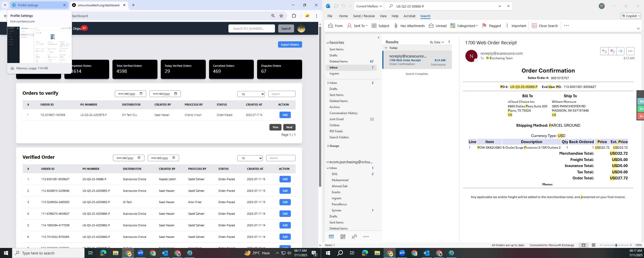Click the Forward arrow icon in email
Image resolution: width=644 pixels, height=258 pixels.
[620, 51]
